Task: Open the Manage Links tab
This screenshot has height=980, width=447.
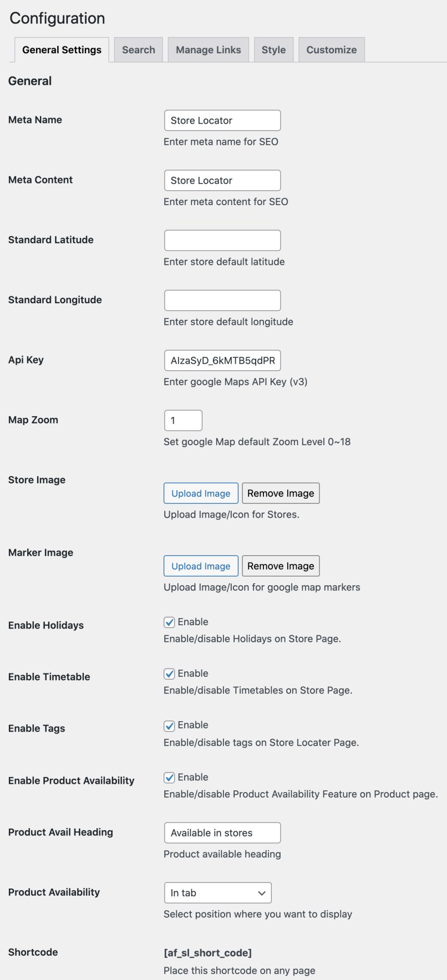Action: pos(208,49)
